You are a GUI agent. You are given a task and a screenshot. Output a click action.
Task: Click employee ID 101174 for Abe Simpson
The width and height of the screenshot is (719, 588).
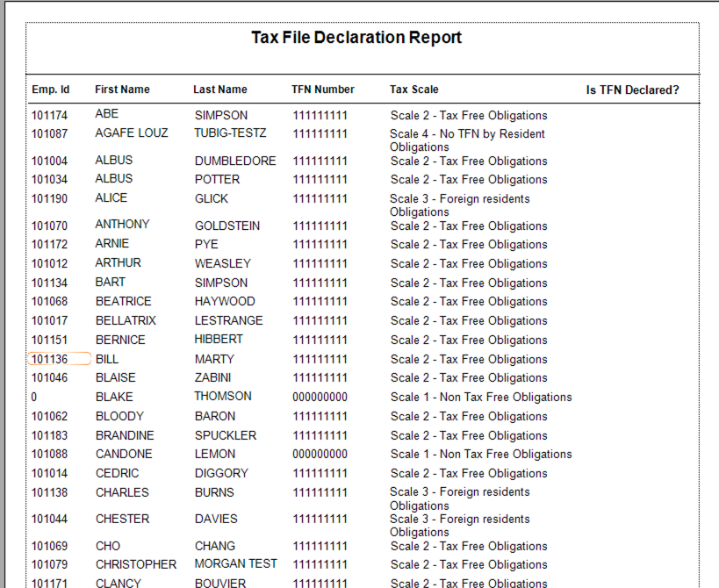point(49,115)
